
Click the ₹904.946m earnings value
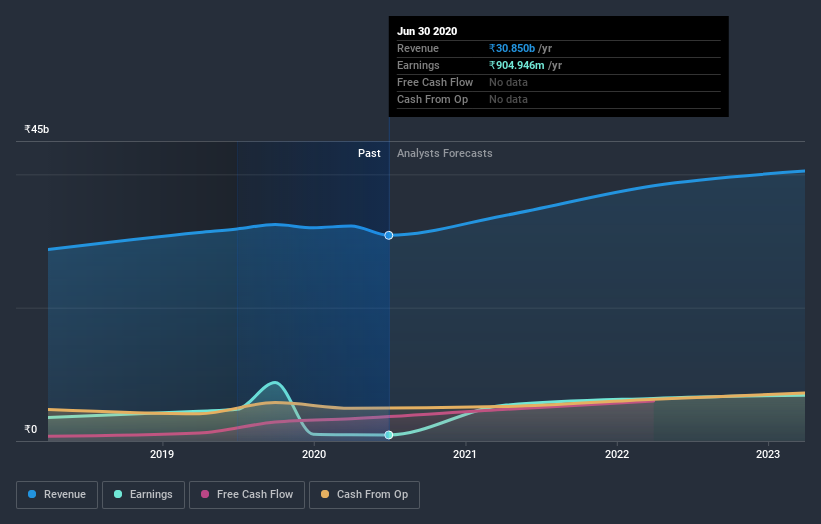pos(517,65)
